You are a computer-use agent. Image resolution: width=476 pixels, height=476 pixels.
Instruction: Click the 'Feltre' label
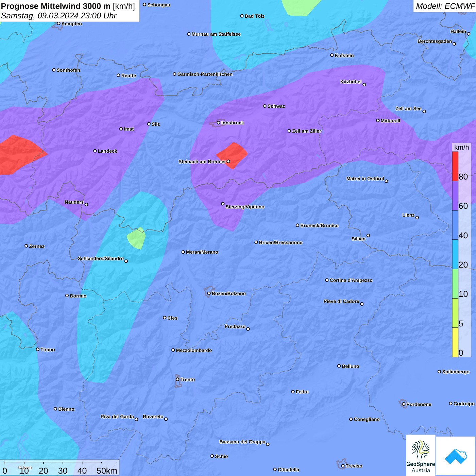tap(302, 392)
